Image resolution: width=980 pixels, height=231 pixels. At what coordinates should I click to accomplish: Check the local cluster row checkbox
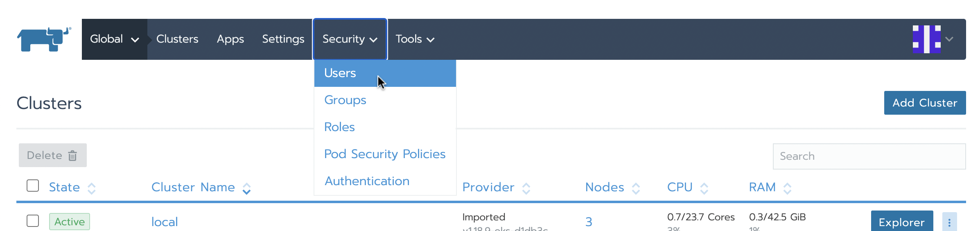pyautogui.click(x=33, y=221)
